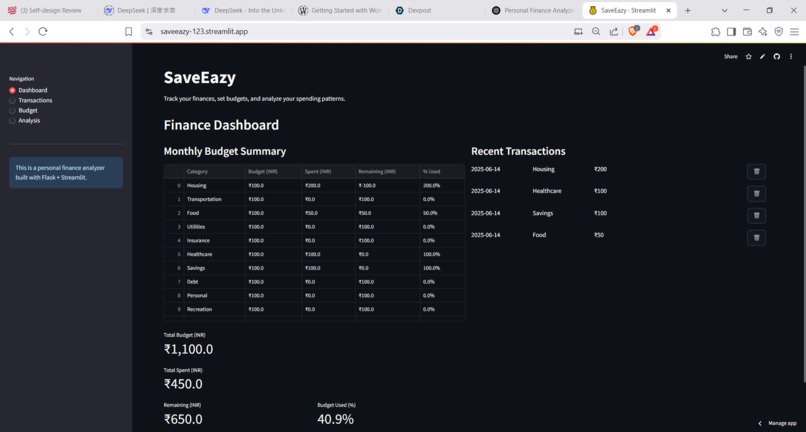Select the Analysis radio option
Image resolution: width=806 pixels, height=432 pixels.
click(x=25, y=120)
